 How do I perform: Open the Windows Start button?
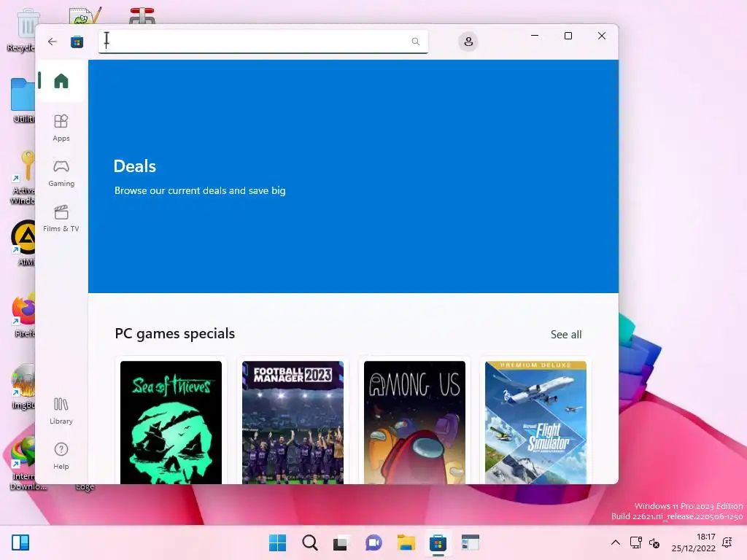(277, 542)
